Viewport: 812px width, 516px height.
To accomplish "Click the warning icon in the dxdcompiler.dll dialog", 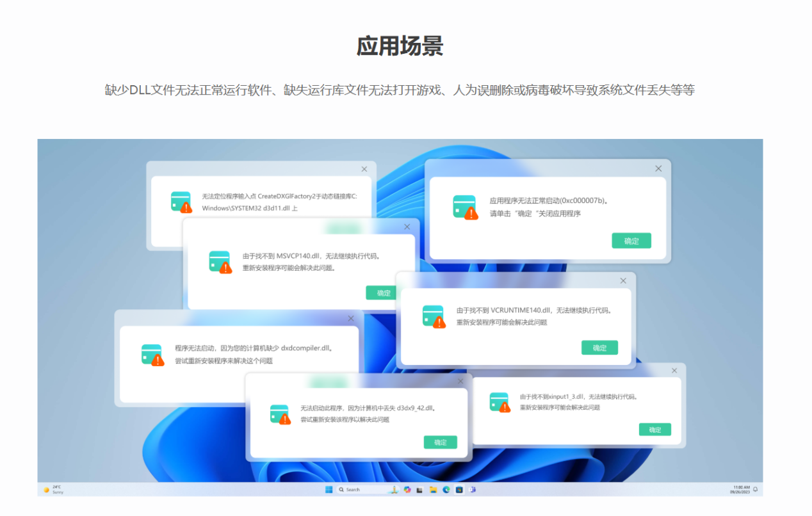I will tap(153, 355).
